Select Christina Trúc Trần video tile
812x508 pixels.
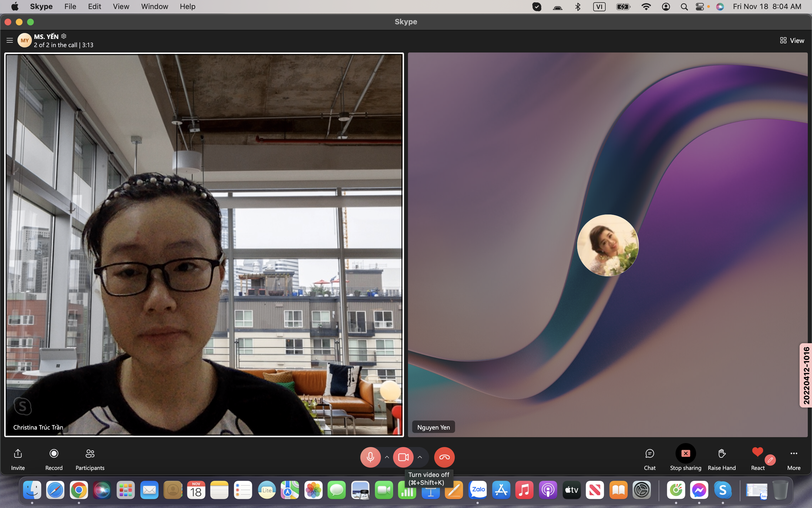(204, 245)
